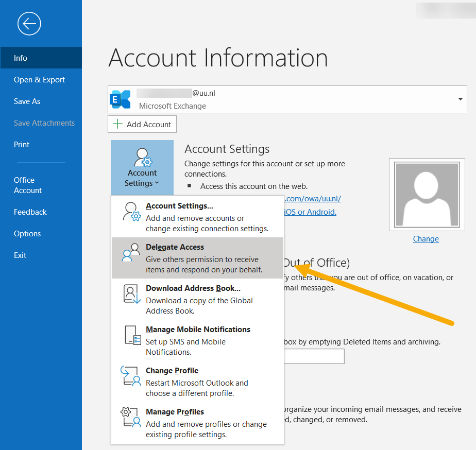476x450 pixels.
Task: Open the account selector dropdown arrow
Action: click(x=460, y=99)
